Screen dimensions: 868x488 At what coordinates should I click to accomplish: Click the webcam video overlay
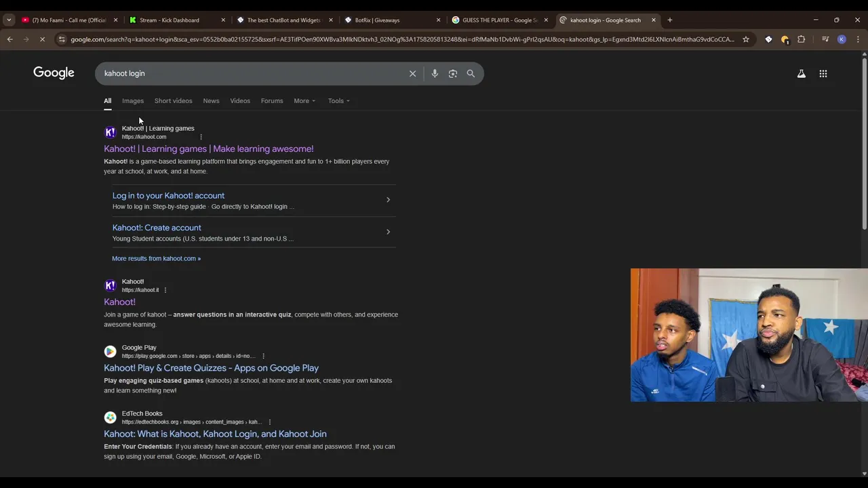point(749,335)
